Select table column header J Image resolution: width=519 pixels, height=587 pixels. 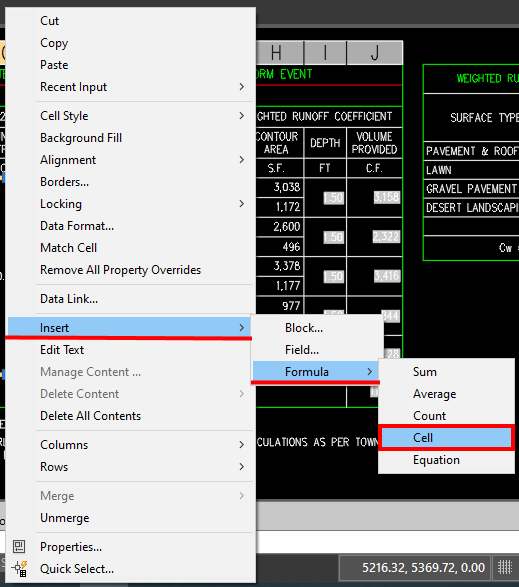coord(375,53)
